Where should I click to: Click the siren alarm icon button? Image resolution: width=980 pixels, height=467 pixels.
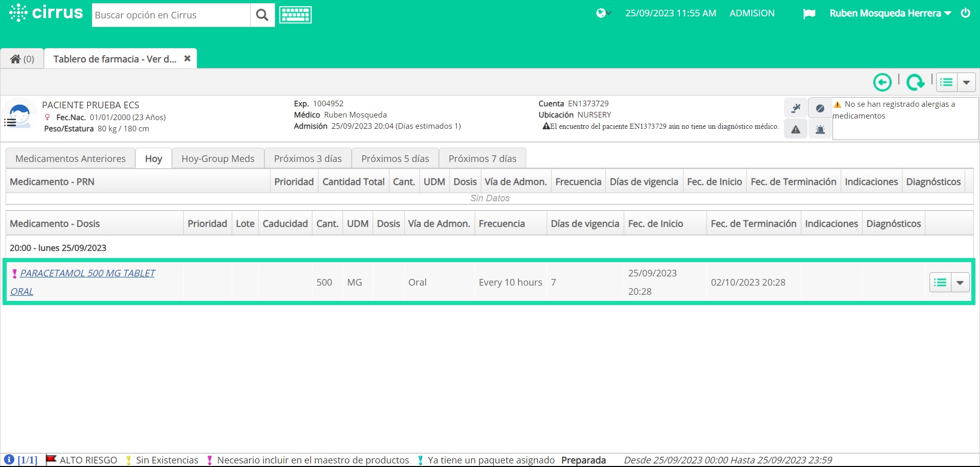820,129
